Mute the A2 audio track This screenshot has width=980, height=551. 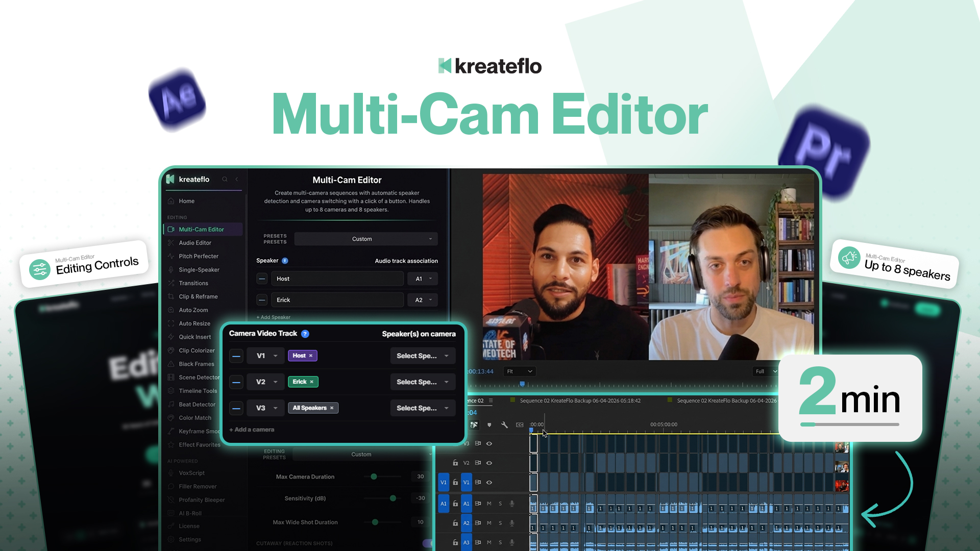coord(489,523)
